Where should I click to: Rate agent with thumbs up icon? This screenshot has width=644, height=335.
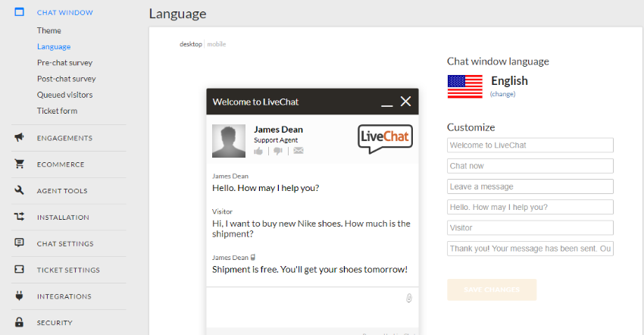tap(258, 152)
